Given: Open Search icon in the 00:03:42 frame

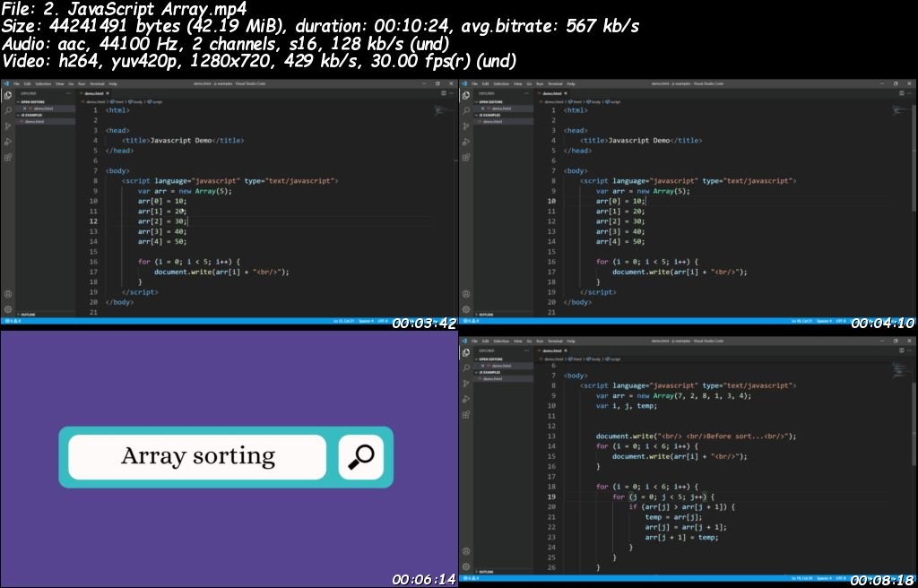Looking at the screenshot, I should (7, 110).
